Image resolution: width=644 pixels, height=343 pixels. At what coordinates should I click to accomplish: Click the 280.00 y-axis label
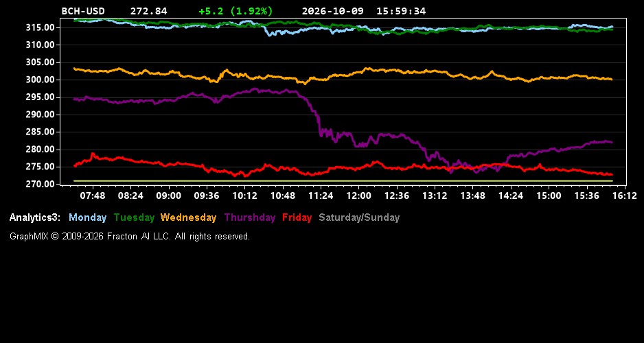point(41,150)
